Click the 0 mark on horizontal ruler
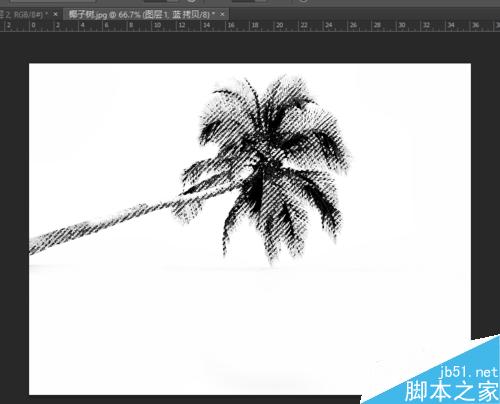This screenshot has height=404, width=500. click(x=33, y=25)
